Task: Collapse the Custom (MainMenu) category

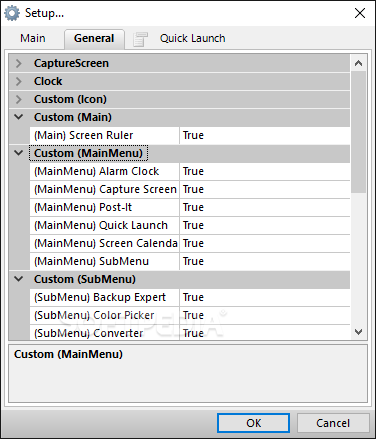Action: pos(19,153)
